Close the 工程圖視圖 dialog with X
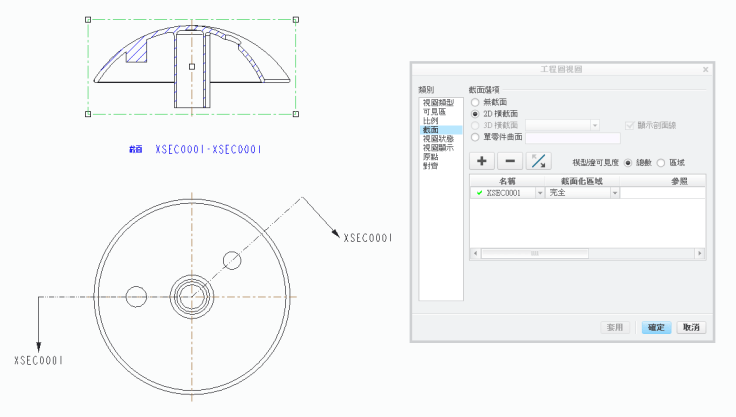The height and width of the screenshot is (417, 736). (706, 70)
